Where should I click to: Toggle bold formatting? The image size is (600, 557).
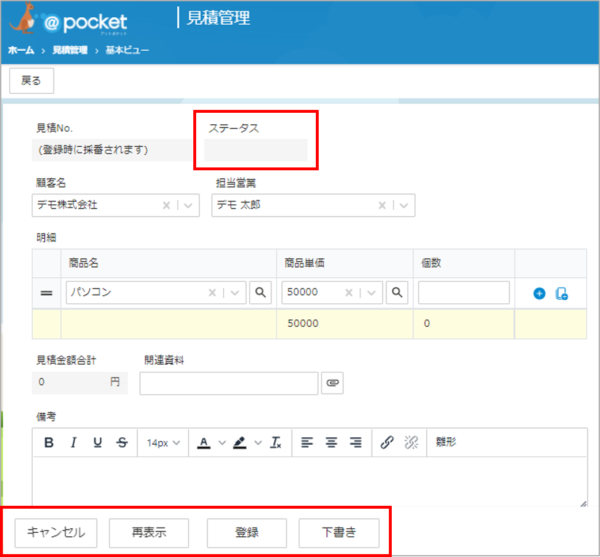coord(49,443)
